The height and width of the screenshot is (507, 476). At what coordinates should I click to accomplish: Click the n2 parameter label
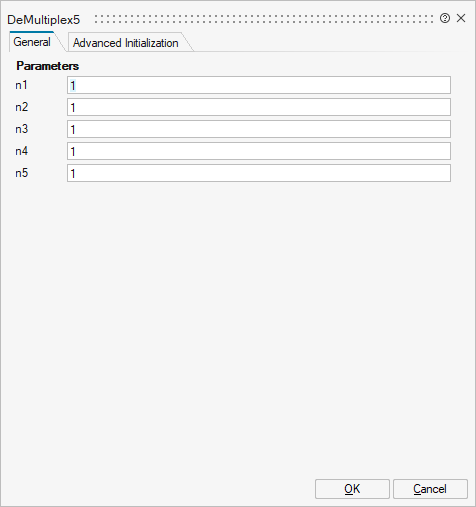tap(22, 107)
